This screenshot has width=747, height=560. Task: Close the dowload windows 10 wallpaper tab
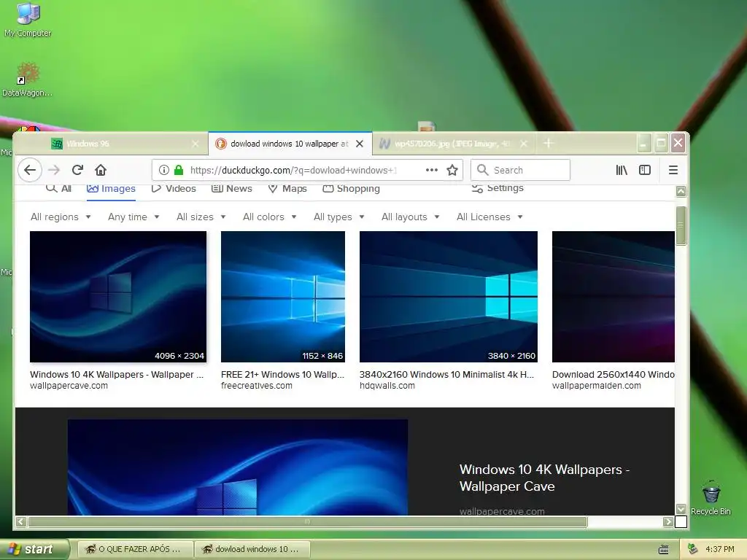(360, 144)
